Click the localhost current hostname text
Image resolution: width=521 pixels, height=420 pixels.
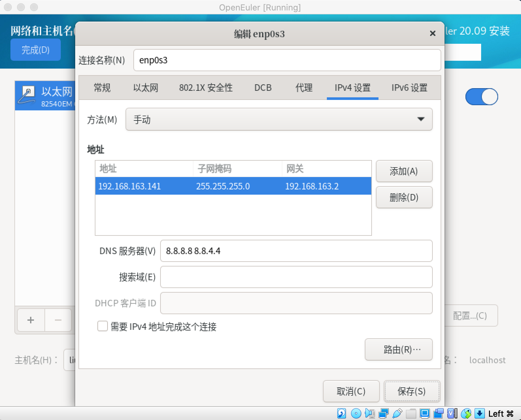coord(487,360)
